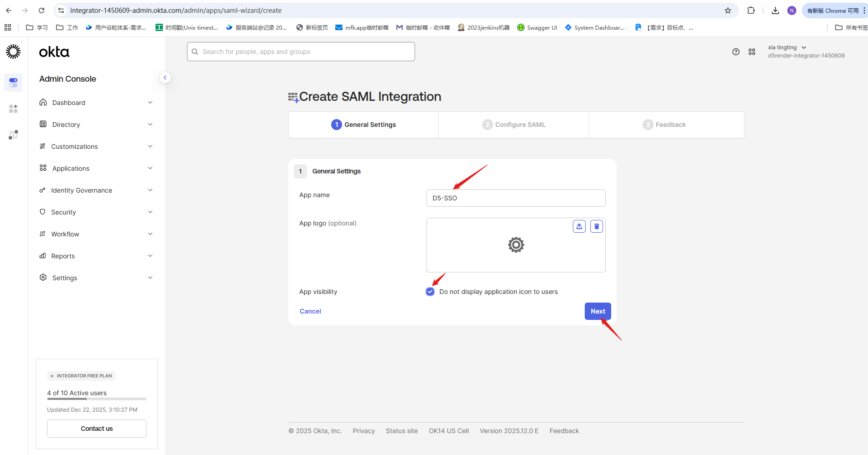The height and width of the screenshot is (455, 868).
Task: Open the help question mark icon
Action: coord(735,52)
